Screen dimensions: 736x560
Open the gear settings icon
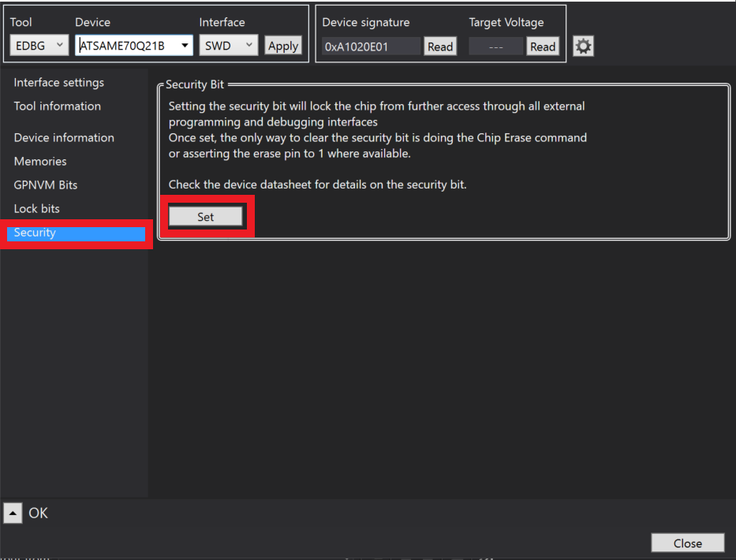tap(583, 47)
